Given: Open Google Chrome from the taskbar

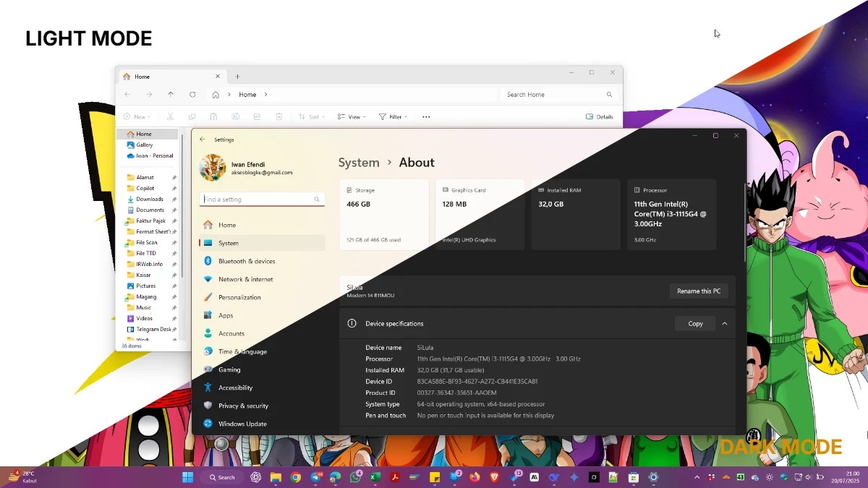Looking at the screenshot, I should [296, 477].
